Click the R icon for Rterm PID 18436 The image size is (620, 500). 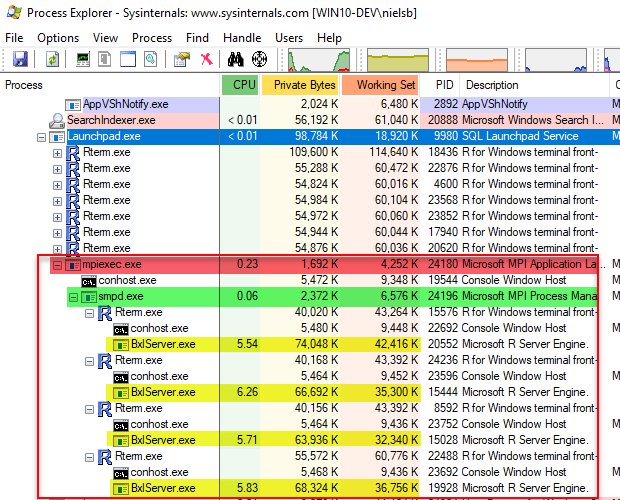pyautogui.click(x=73, y=153)
